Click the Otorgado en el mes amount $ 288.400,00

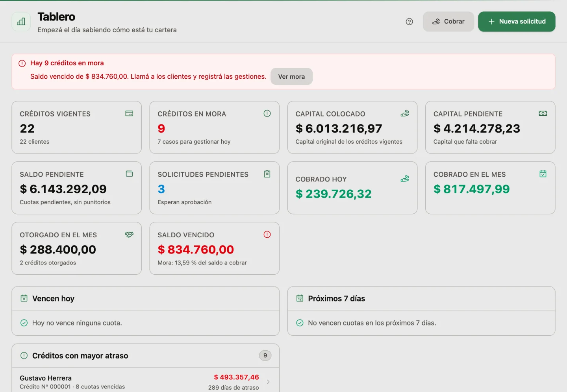coord(58,250)
